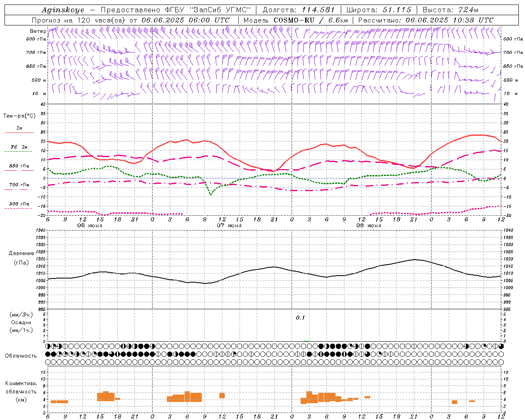Click the 'Ветер' wind panel label
Image resolution: width=525 pixels, height=420 pixels.
(x=38, y=31)
